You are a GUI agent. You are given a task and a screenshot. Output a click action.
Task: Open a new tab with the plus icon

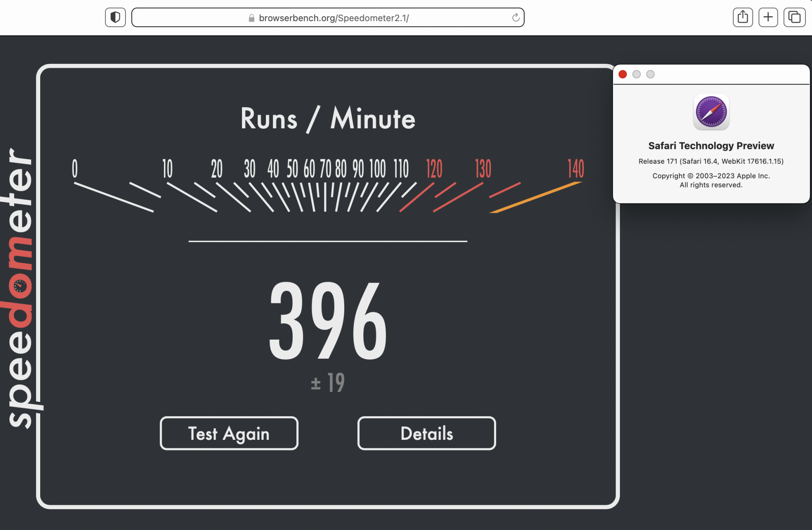[x=768, y=17]
